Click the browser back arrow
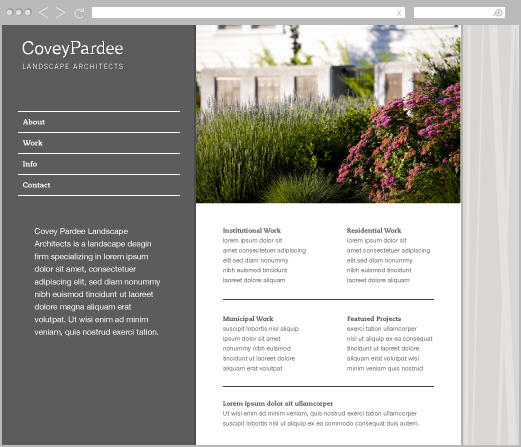This screenshot has width=521, height=447. pyautogui.click(x=43, y=13)
